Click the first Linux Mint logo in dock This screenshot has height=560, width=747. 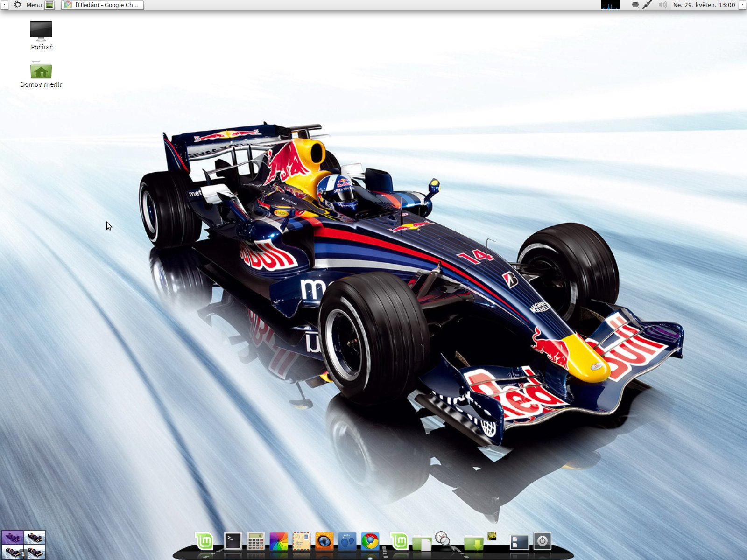204,541
